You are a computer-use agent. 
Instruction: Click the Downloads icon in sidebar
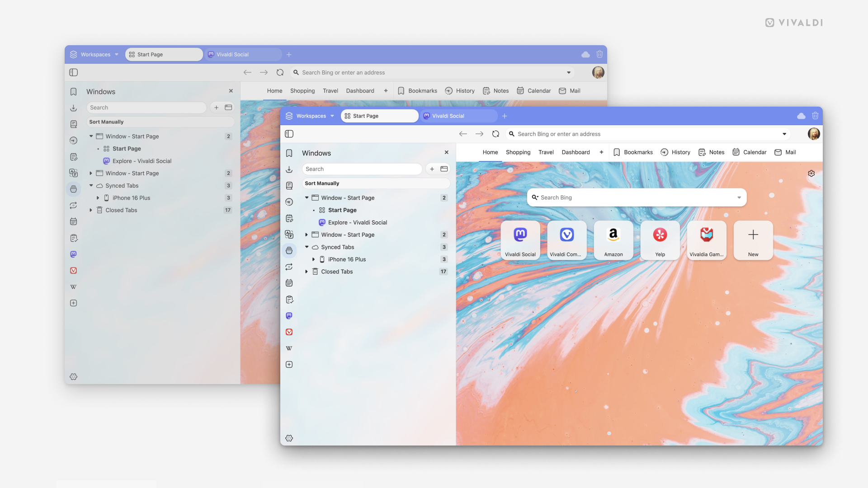[290, 169]
